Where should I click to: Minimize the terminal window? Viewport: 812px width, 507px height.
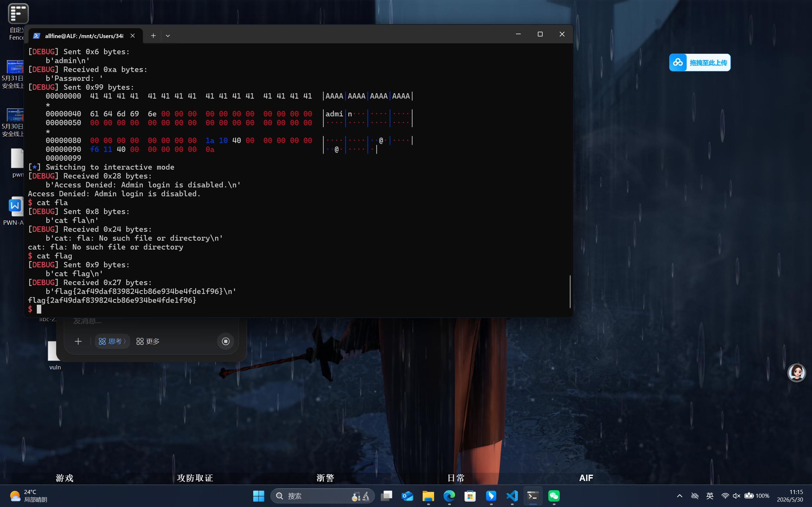(x=518, y=34)
